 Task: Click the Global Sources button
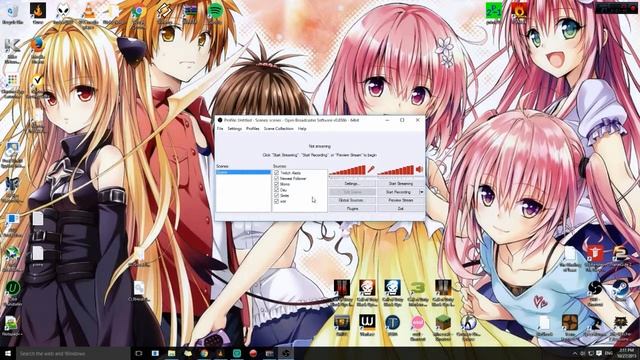tap(352, 200)
